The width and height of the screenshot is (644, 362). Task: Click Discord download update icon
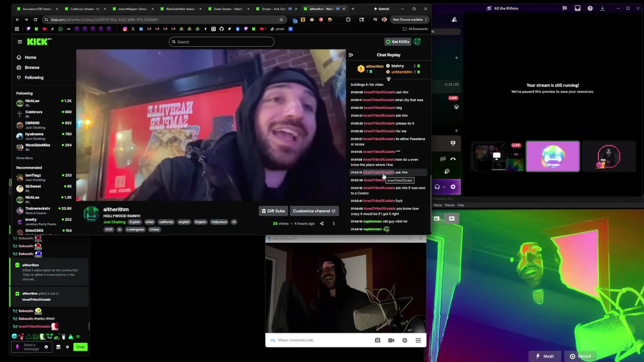coord(602,8)
